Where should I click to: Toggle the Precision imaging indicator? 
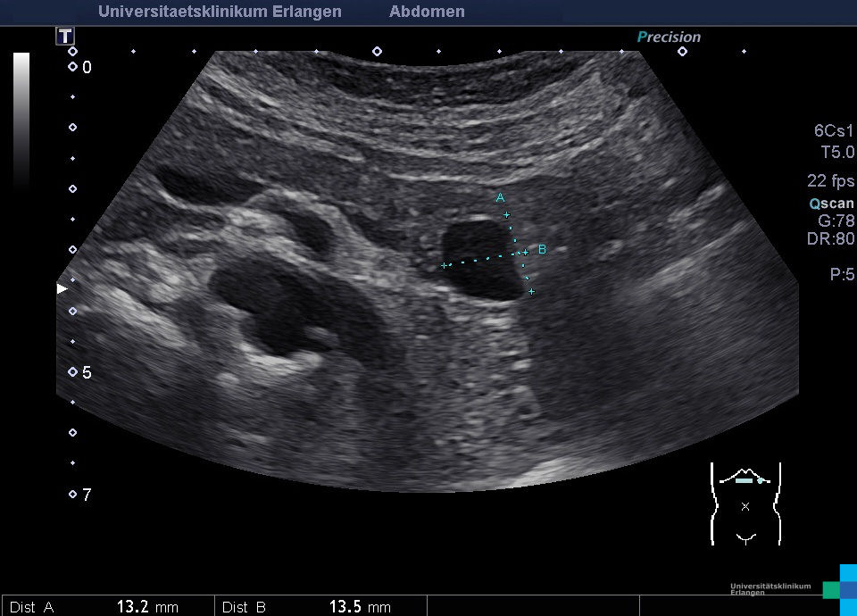pos(669,37)
